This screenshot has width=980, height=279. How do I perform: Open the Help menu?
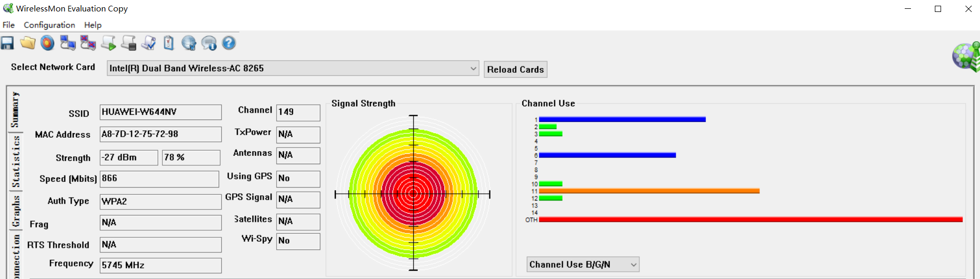[93, 25]
